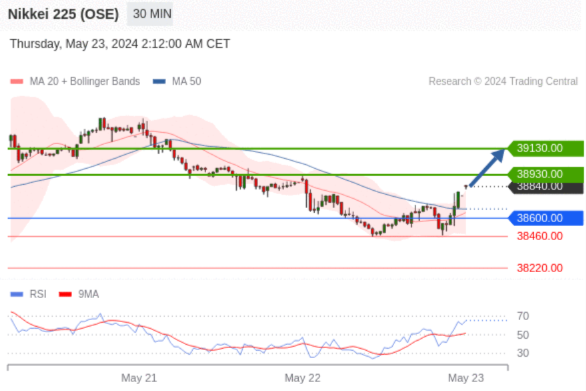This screenshot has height=391, width=586.
Task: Select the 38930.00 green resistance label
Action: pyautogui.click(x=546, y=174)
